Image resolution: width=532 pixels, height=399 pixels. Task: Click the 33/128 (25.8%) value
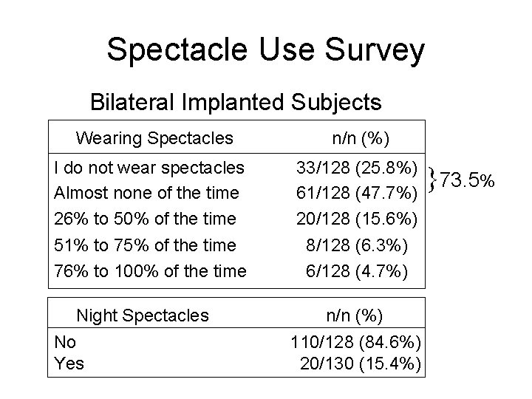pos(357,168)
